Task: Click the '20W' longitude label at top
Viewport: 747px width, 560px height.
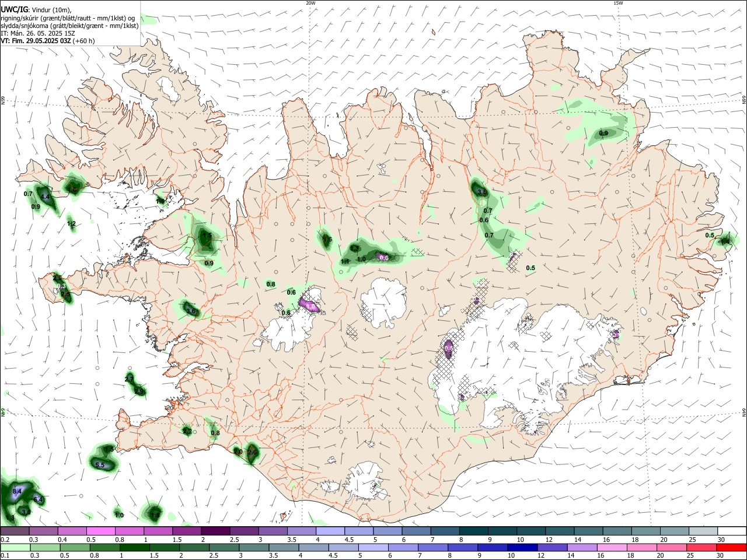Action: (x=310, y=3)
